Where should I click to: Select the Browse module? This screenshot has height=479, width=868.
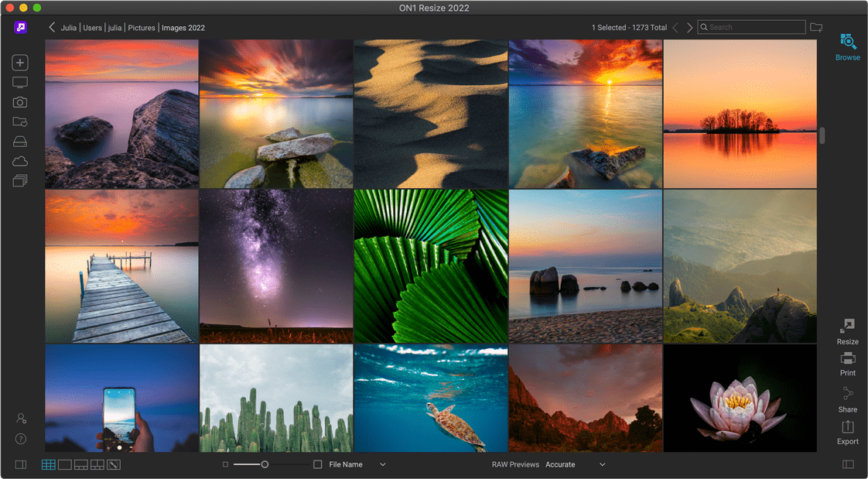pos(848,47)
